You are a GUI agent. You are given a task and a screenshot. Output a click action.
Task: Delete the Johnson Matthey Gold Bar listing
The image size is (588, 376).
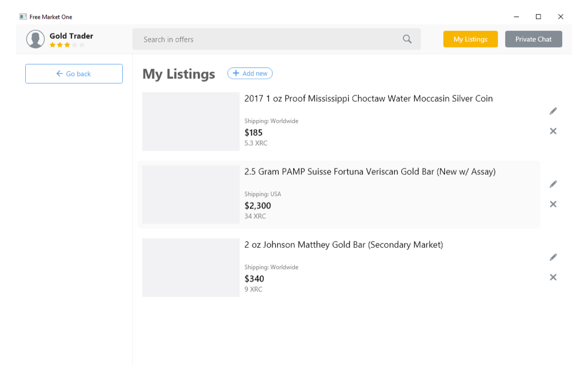553,277
